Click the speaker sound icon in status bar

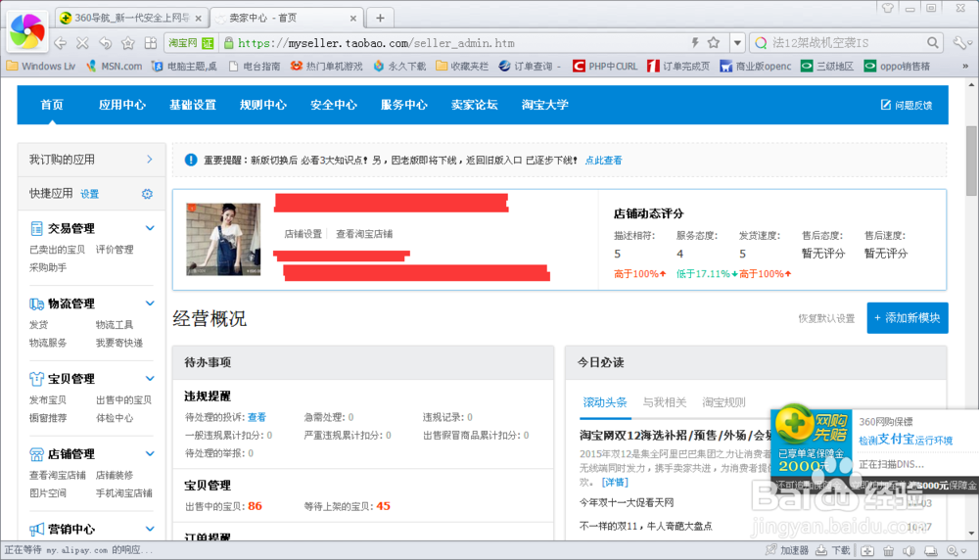(x=909, y=550)
